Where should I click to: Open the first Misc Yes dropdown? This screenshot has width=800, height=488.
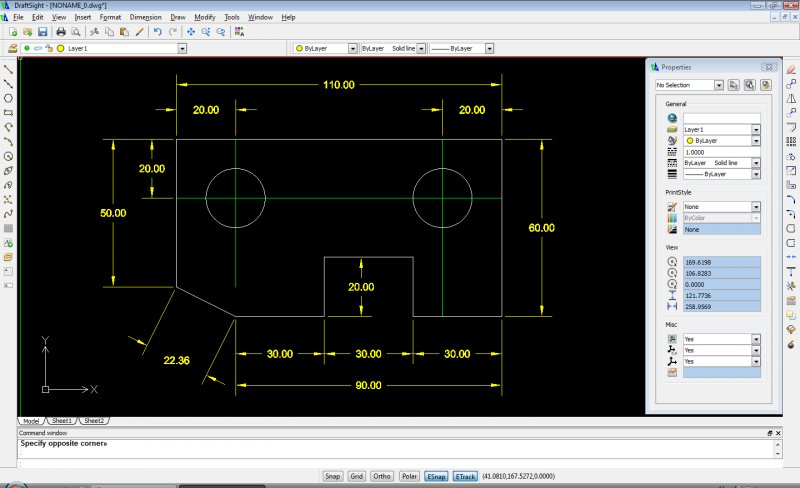pyautogui.click(x=756, y=339)
